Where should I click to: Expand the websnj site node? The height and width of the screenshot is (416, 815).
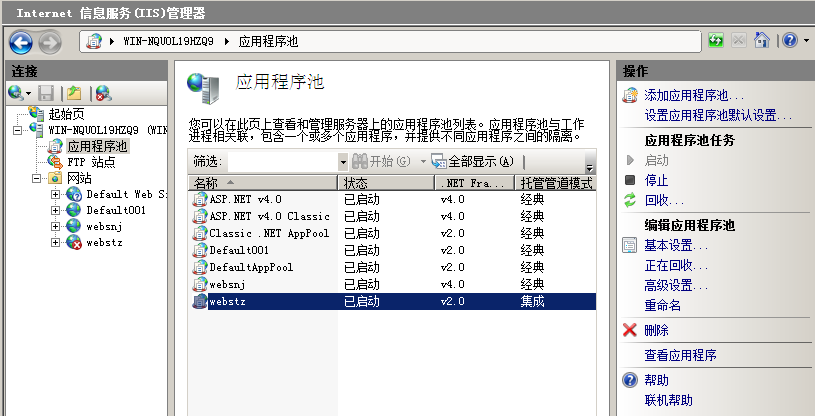[55, 227]
